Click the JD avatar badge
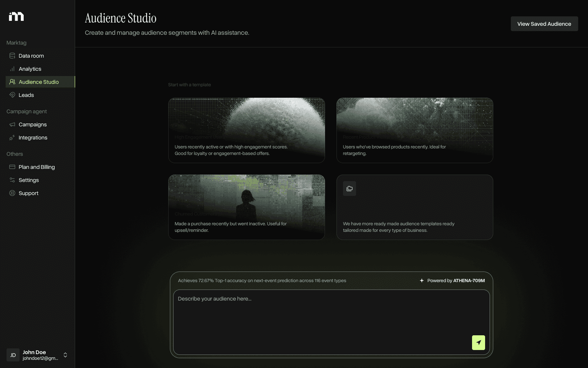The width and height of the screenshot is (588, 368). click(x=13, y=355)
